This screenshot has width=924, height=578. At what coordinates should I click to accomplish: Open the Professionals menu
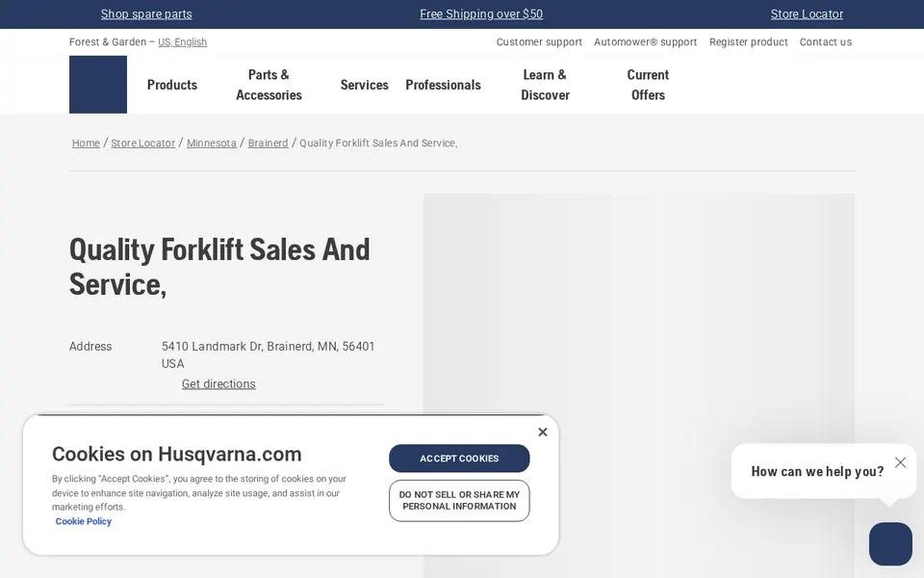click(443, 85)
